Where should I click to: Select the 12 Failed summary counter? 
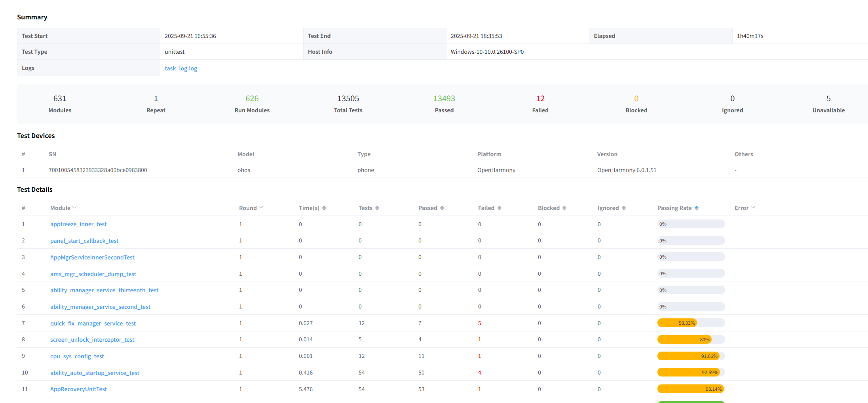pyautogui.click(x=540, y=104)
